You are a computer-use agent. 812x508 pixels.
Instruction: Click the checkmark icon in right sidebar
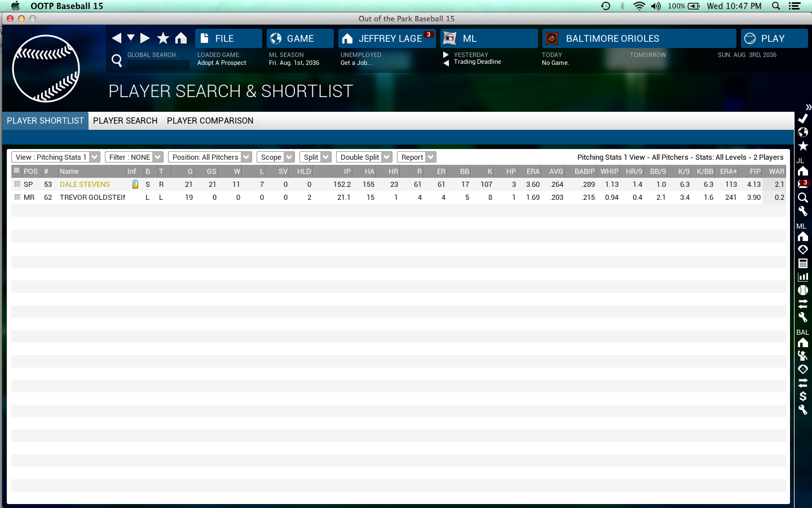point(803,119)
